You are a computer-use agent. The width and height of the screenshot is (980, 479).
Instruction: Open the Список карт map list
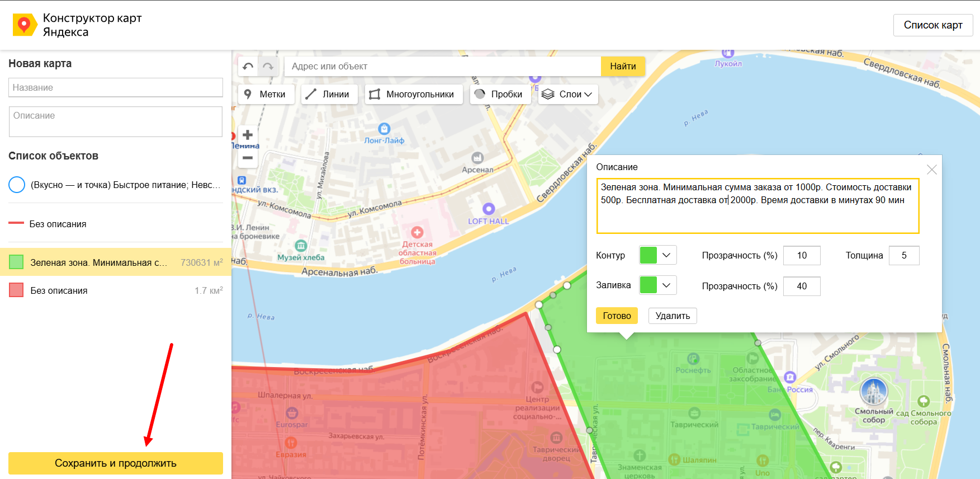(x=933, y=25)
